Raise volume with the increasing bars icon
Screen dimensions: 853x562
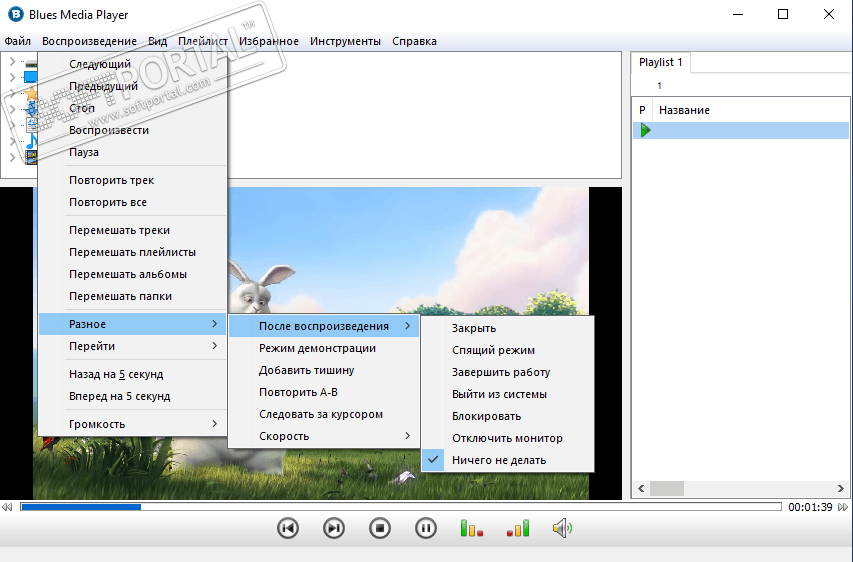pyautogui.click(x=518, y=528)
